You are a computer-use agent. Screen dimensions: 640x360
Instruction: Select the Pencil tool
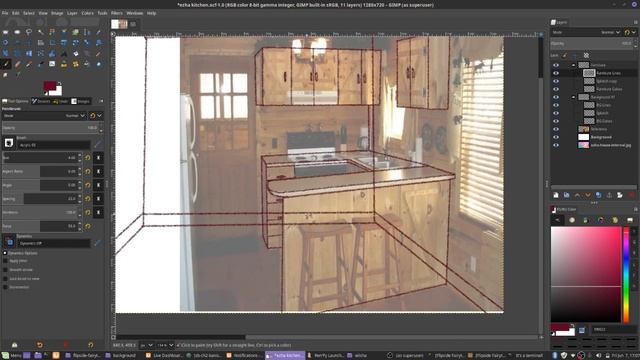pyautogui.click(x=99, y=53)
